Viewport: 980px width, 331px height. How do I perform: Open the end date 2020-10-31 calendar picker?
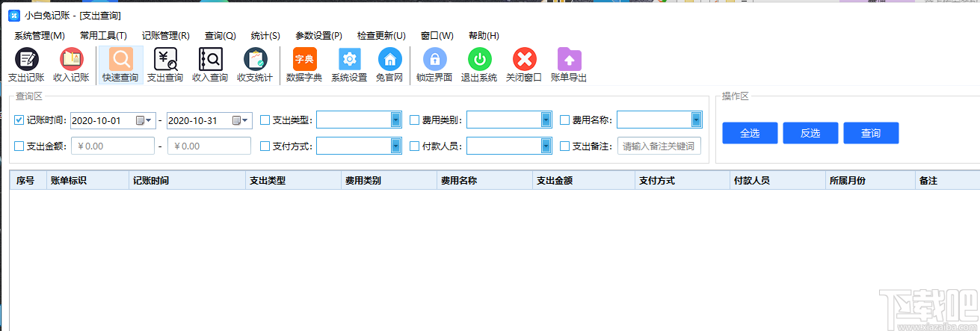pyautogui.click(x=241, y=120)
